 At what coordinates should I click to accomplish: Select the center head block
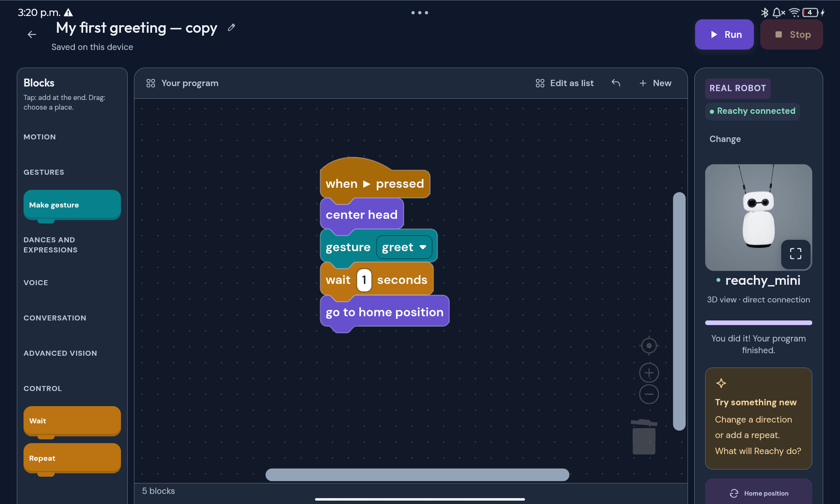point(362,215)
